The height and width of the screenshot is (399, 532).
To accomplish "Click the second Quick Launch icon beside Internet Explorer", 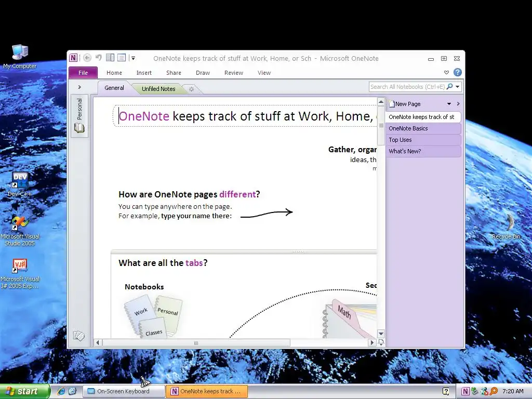I will [72, 391].
